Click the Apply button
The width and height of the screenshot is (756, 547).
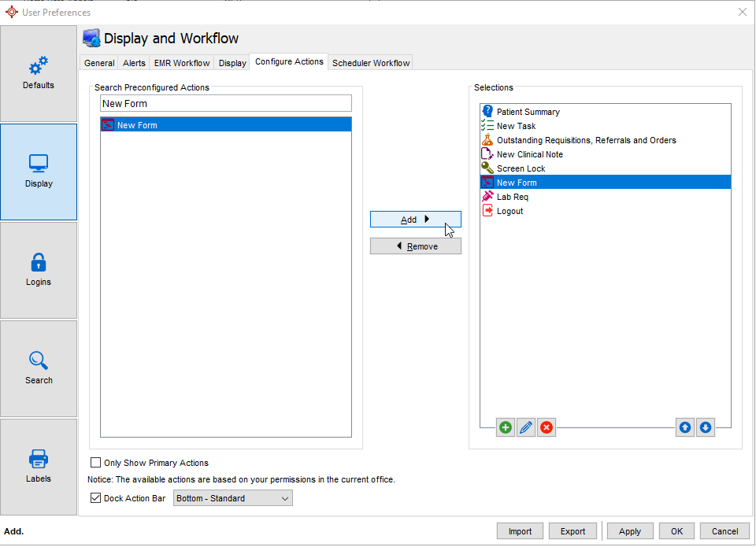coord(629,531)
